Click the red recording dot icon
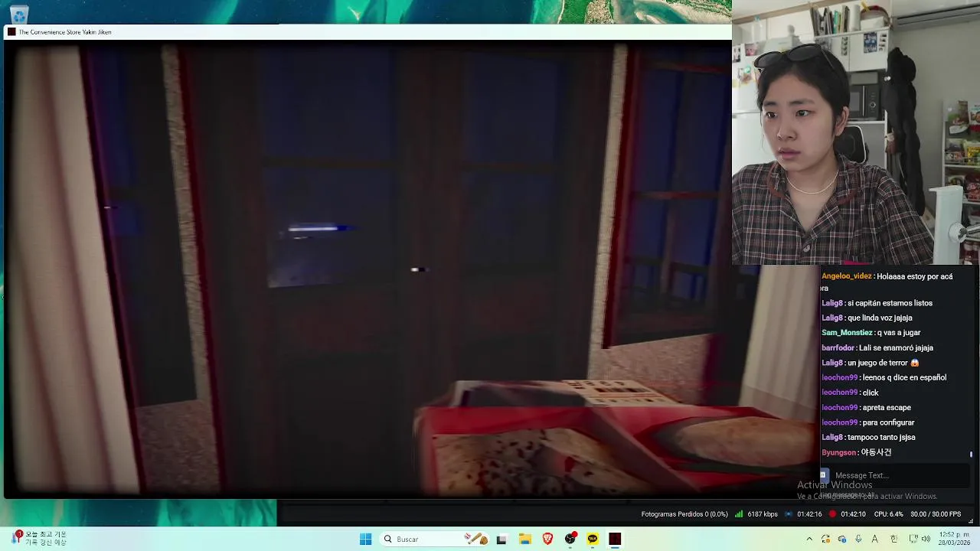Viewport: 980px width, 551px height. point(832,514)
